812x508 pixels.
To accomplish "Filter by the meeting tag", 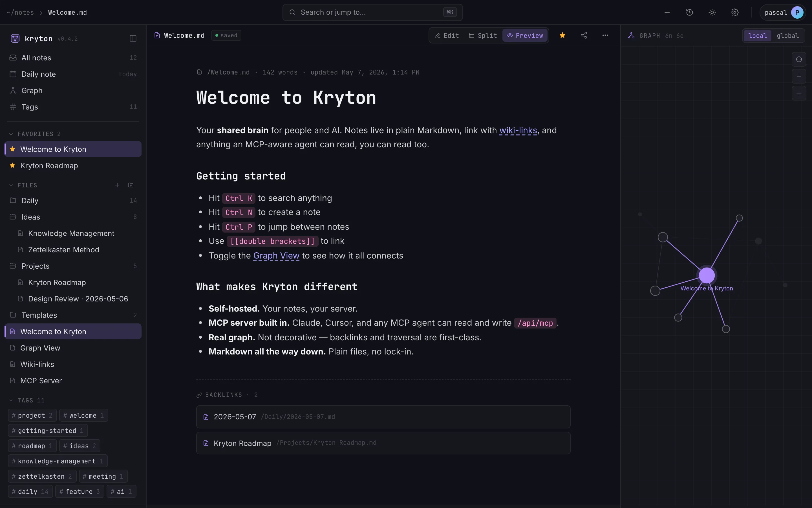I will [103, 476].
